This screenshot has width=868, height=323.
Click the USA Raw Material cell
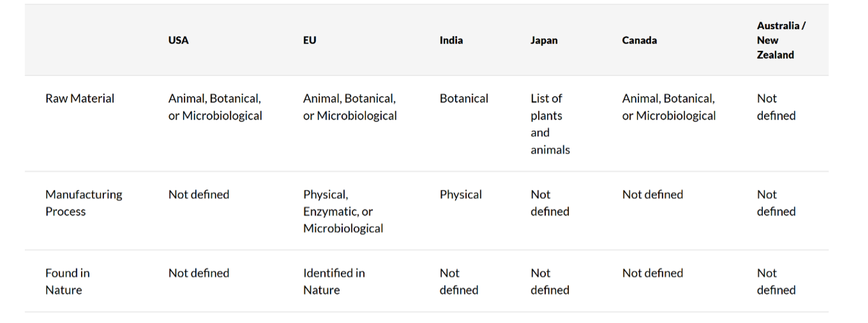tap(215, 107)
